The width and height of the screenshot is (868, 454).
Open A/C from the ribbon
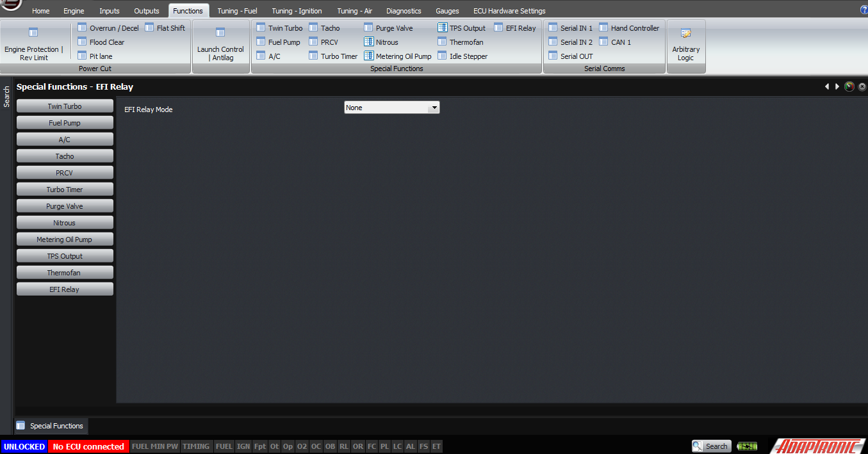pyautogui.click(x=268, y=56)
